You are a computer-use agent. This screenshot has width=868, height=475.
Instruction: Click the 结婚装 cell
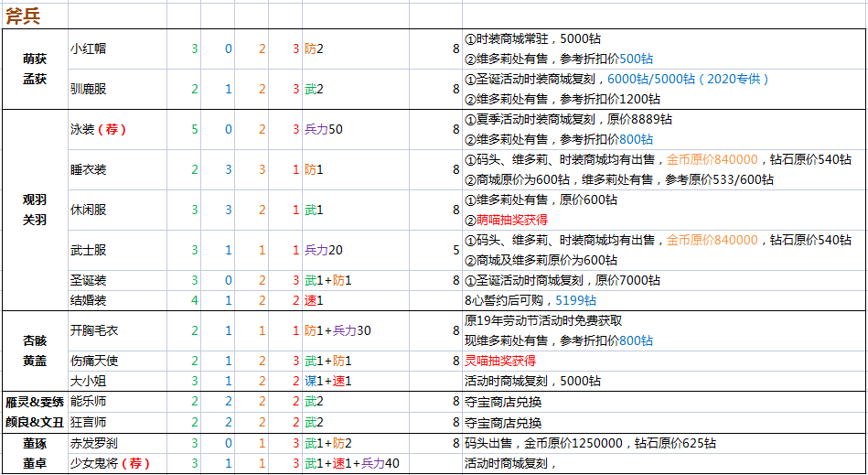[117, 300]
